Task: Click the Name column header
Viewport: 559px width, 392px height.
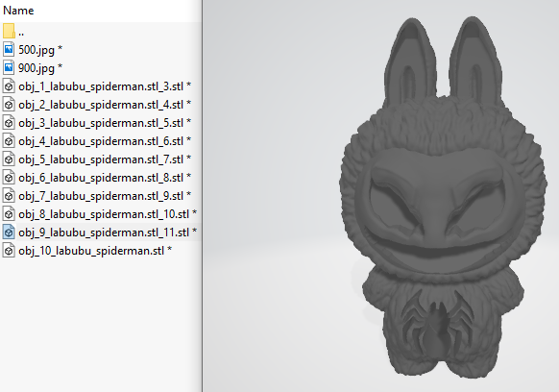Action: 18,11
